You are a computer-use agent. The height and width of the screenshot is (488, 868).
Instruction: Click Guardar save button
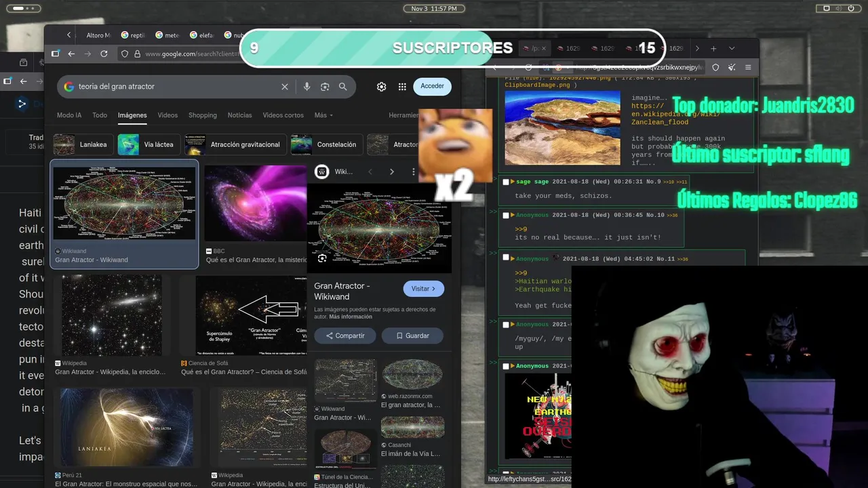[x=412, y=335]
